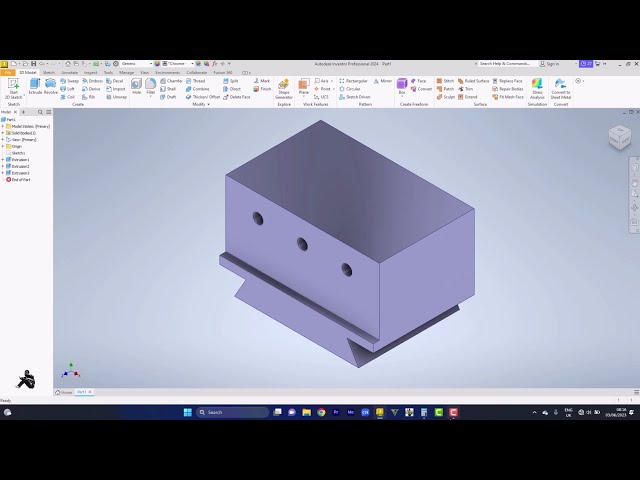Expand Extrusion3 in the browser

tap(3, 173)
